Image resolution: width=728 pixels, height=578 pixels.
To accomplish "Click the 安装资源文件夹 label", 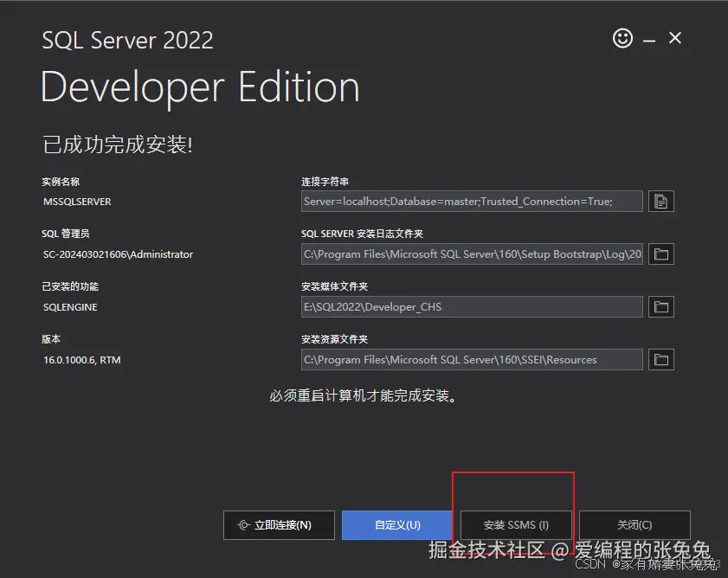I will pyautogui.click(x=334, y=339).
